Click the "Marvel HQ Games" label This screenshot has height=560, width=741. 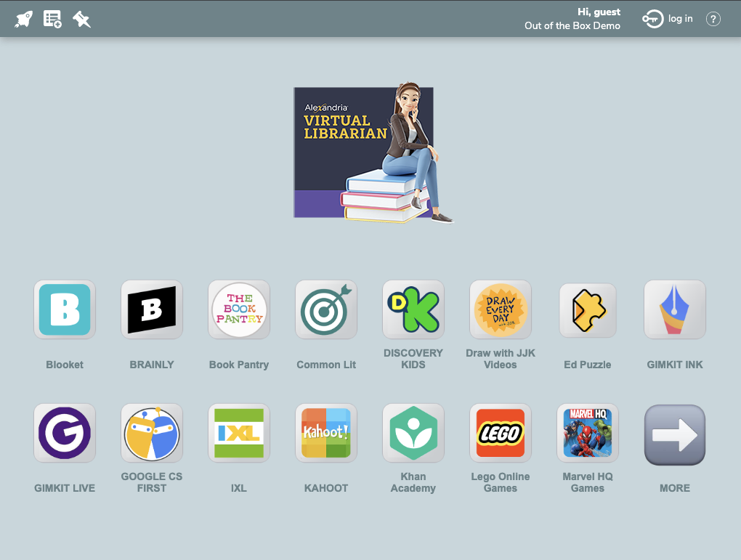[588, 482]
